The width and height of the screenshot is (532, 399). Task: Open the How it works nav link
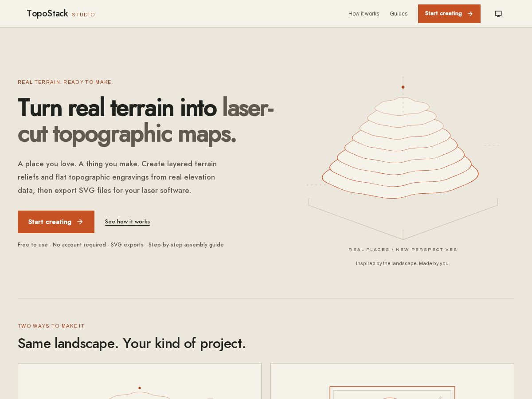click(364, 14)
